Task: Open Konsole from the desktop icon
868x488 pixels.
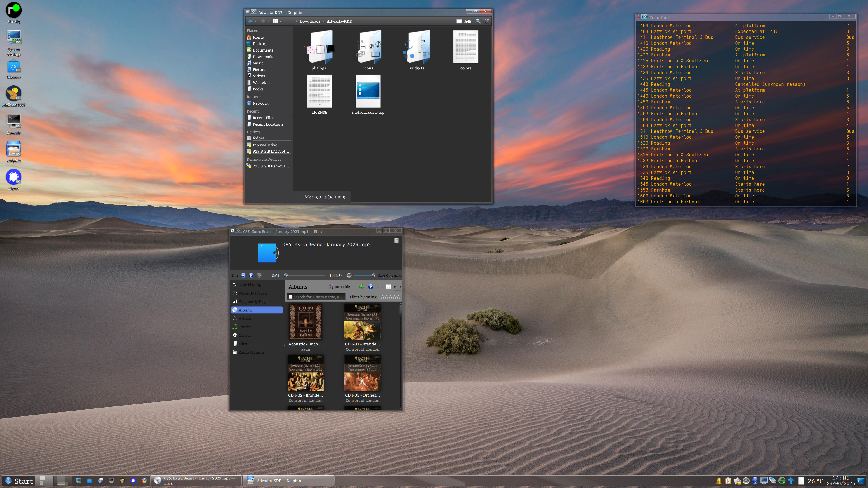Action: pos(14,124)
